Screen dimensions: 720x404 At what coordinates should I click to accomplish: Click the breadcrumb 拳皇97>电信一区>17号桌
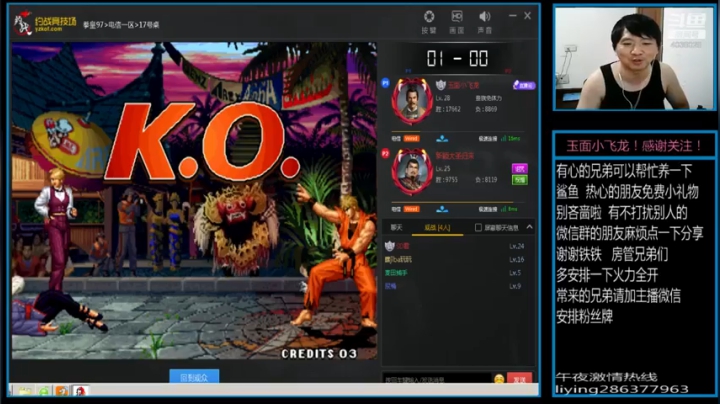(x=121, y=25)
